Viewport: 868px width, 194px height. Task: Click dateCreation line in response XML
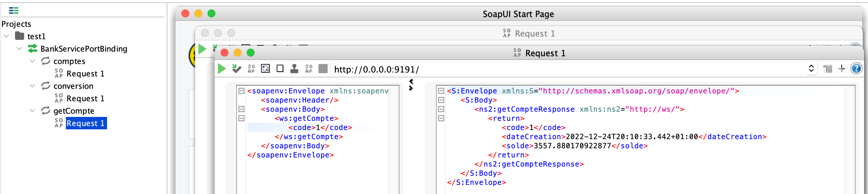point(634,137)
